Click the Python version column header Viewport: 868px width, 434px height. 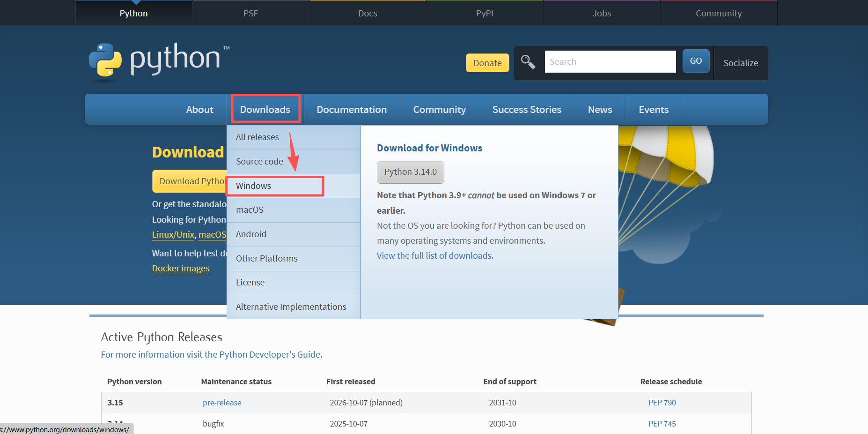[x=134, y=382]
